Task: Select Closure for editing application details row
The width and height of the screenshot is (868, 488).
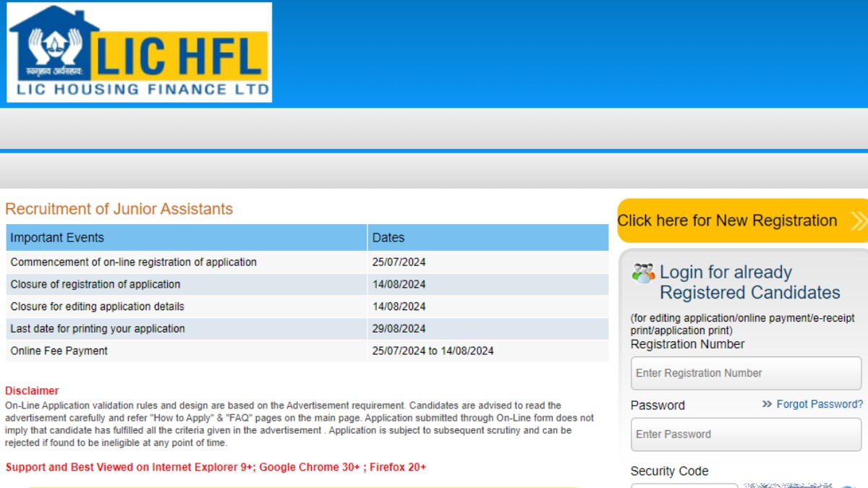Action: [307, 307]
